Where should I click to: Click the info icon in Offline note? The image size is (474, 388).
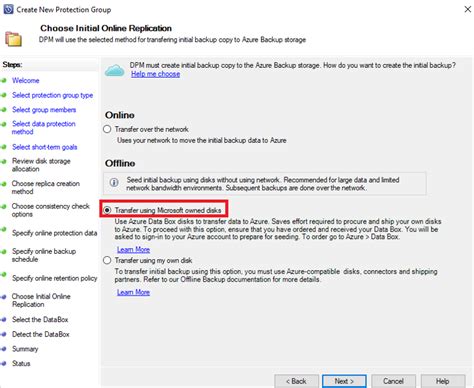click(114, 182)
